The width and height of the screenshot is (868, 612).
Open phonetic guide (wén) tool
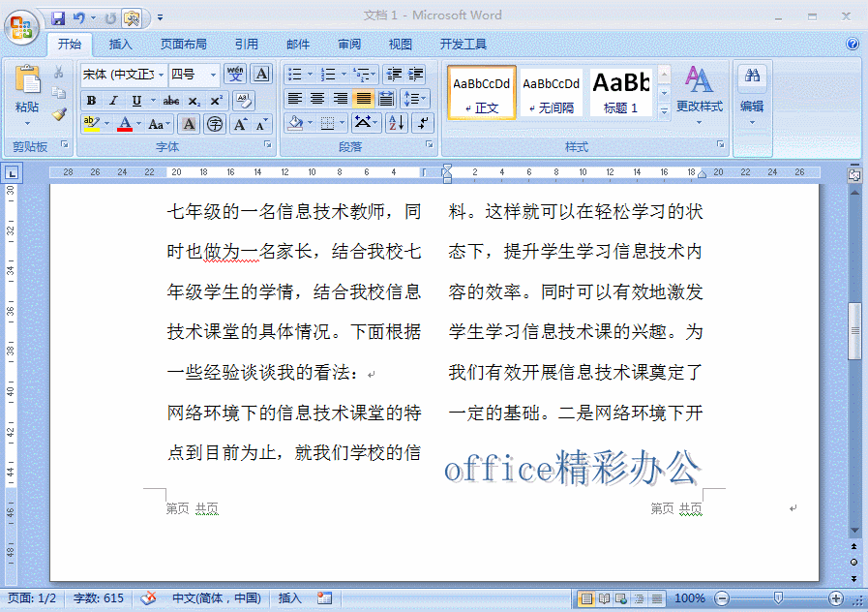click(235, 74)
